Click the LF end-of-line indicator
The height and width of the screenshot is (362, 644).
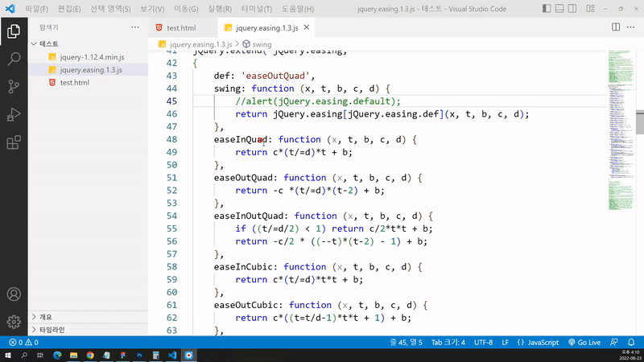click(506, 343)
